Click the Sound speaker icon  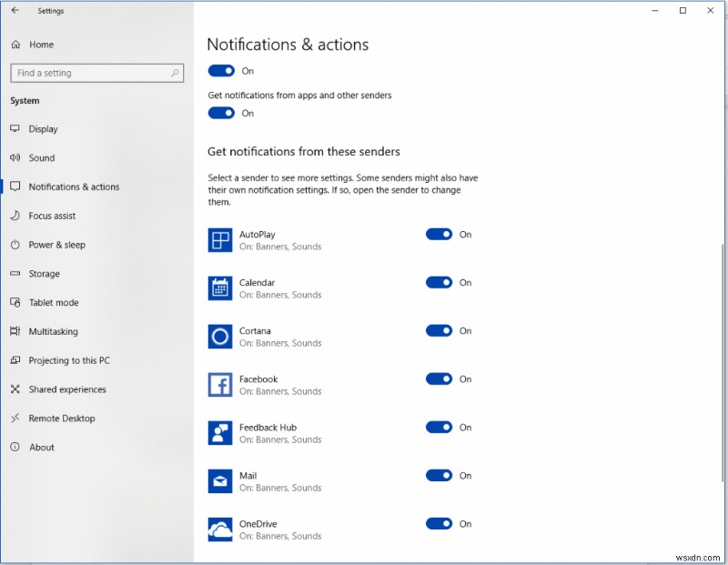14,157
